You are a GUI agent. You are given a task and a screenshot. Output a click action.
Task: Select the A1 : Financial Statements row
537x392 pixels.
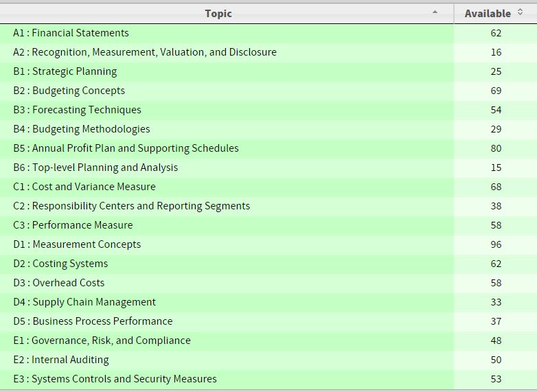pos(71,33)
